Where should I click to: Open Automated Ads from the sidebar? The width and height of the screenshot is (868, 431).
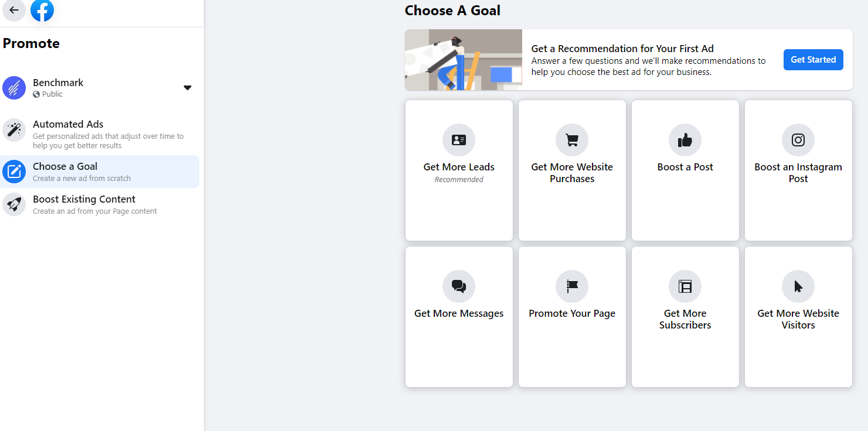tap(68, 124)
